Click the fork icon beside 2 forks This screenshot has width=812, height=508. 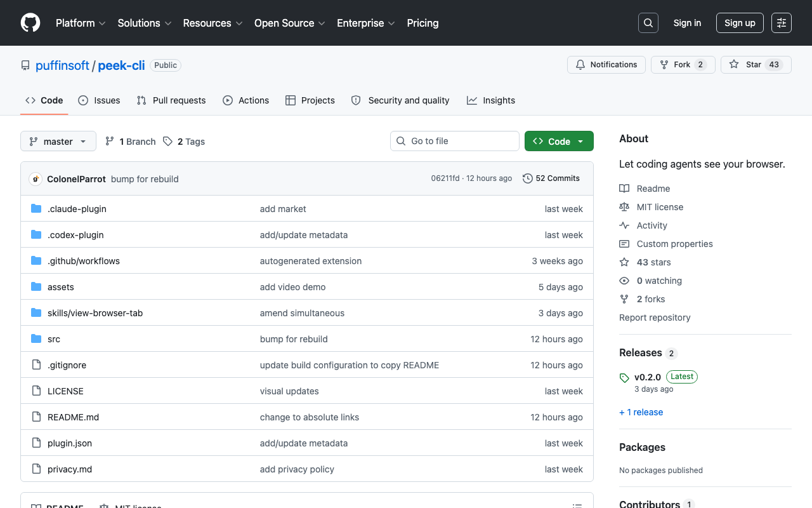point(624,299)
